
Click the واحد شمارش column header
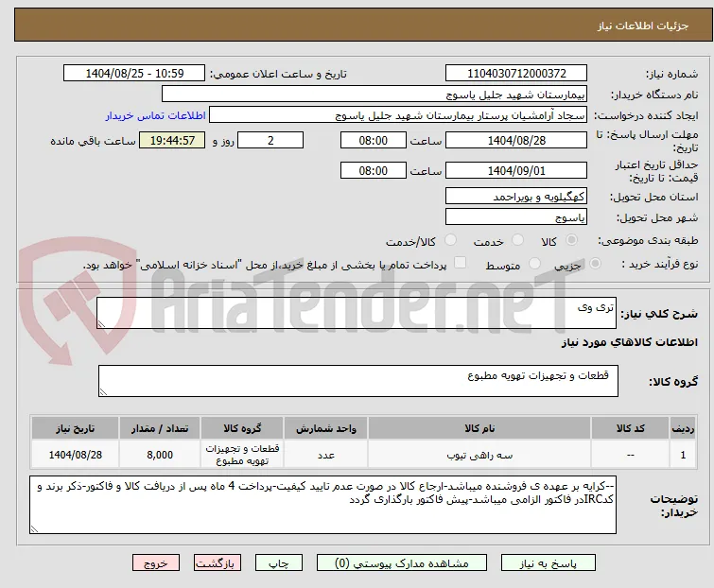pos(326,428)
